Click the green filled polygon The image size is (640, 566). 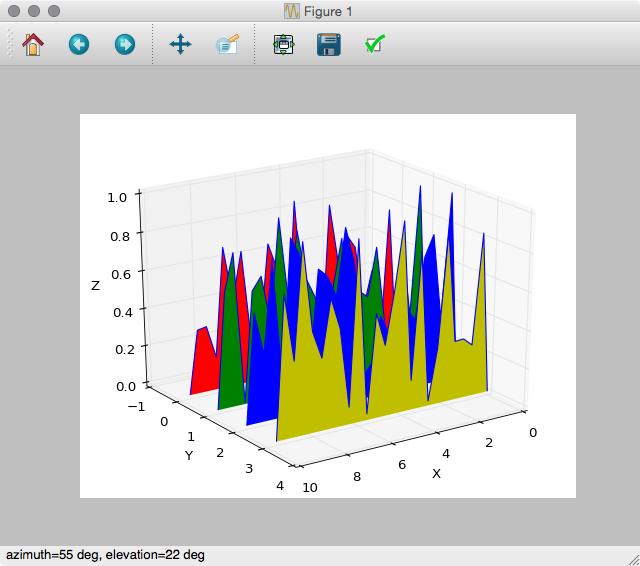tap(233, 359)
